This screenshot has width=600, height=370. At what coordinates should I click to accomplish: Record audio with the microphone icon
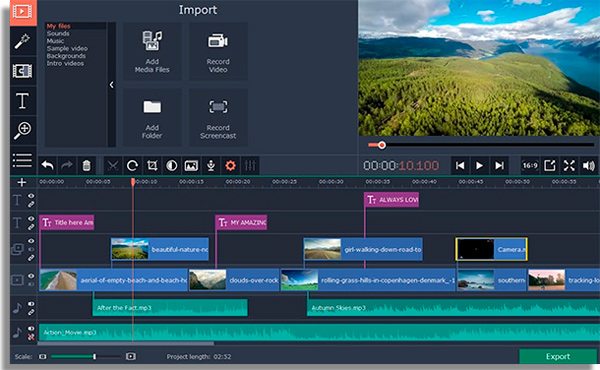(211, 166)
